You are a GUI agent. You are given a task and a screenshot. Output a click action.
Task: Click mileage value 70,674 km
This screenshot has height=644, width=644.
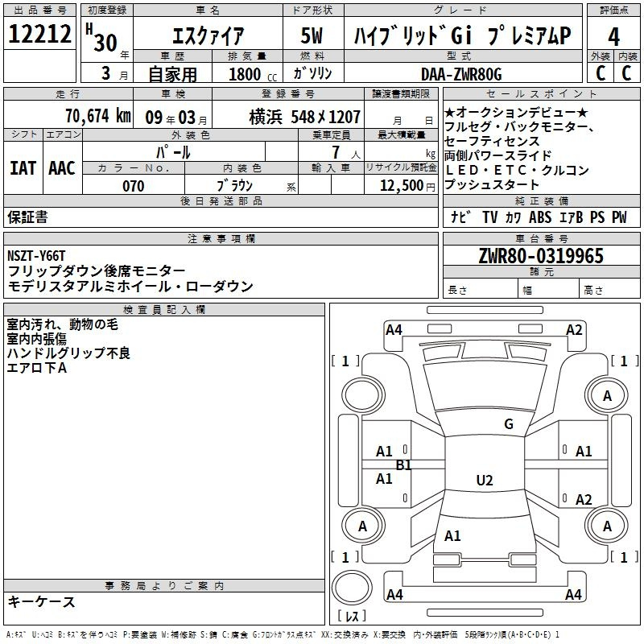coord(98,116)
